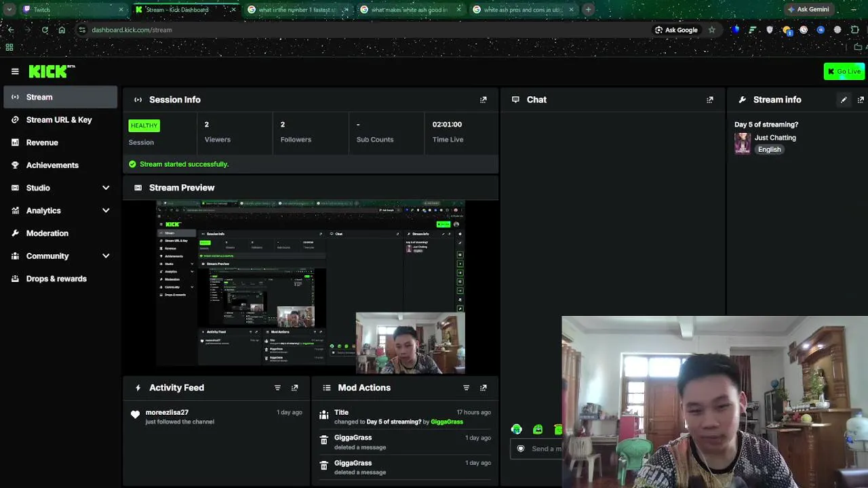The image size is (868, 488).
Task: Click the chat identity badge icon
Action: (x=521, y=448)
